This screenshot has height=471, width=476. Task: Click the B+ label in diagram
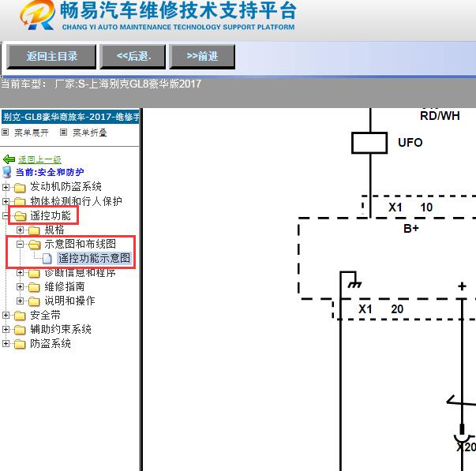click(411, 228)
